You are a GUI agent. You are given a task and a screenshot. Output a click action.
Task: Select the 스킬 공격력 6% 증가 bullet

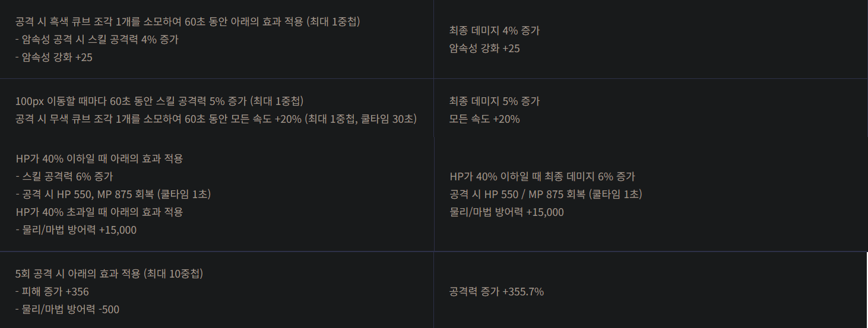pos(64,177)
